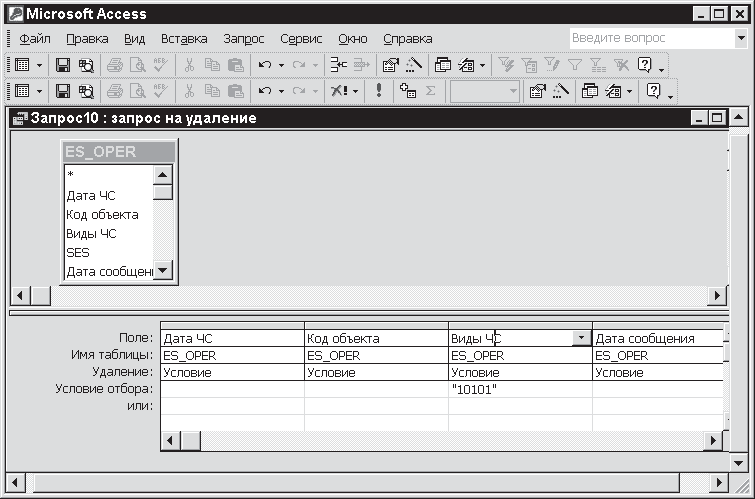Click the Undo icon in the lower toolbar
The image size is (755, 499).
point(264,91)
